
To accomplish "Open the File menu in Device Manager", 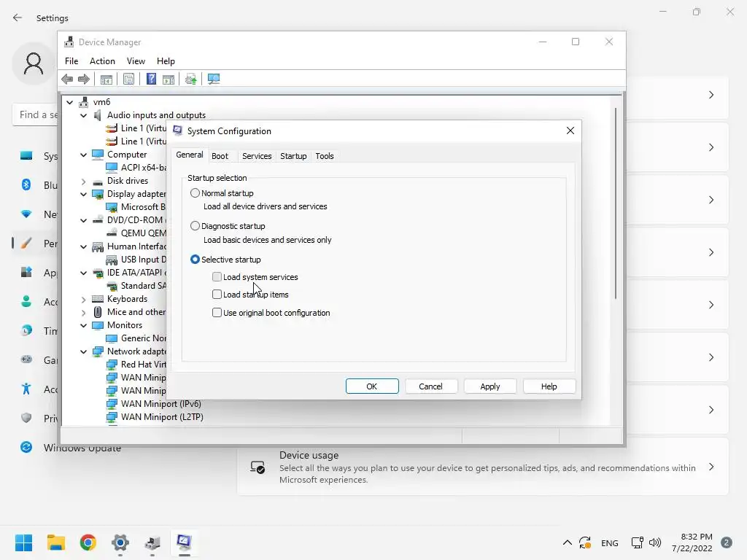I will click(71, 61).
